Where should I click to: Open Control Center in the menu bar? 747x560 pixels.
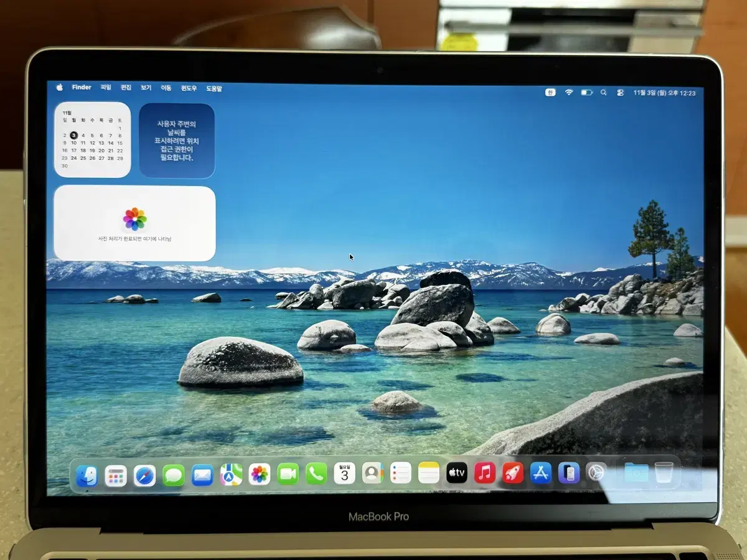tap(621, 92)
